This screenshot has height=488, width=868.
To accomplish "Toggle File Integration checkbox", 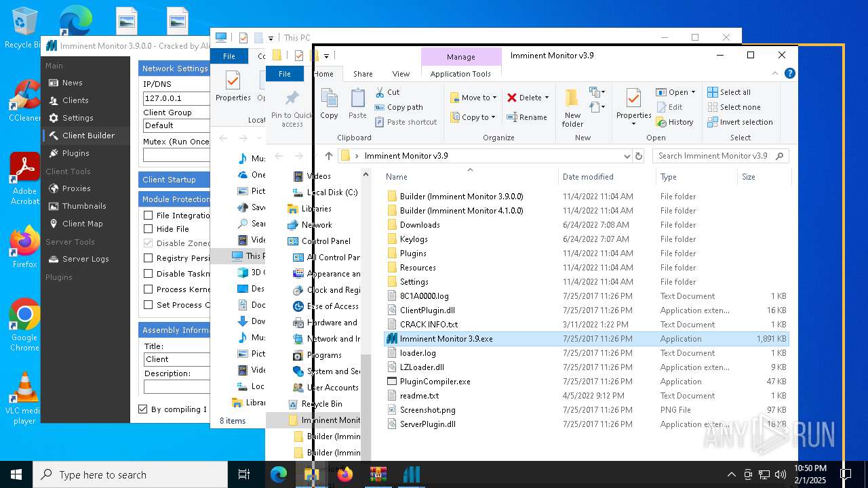I will coord(148,216).
